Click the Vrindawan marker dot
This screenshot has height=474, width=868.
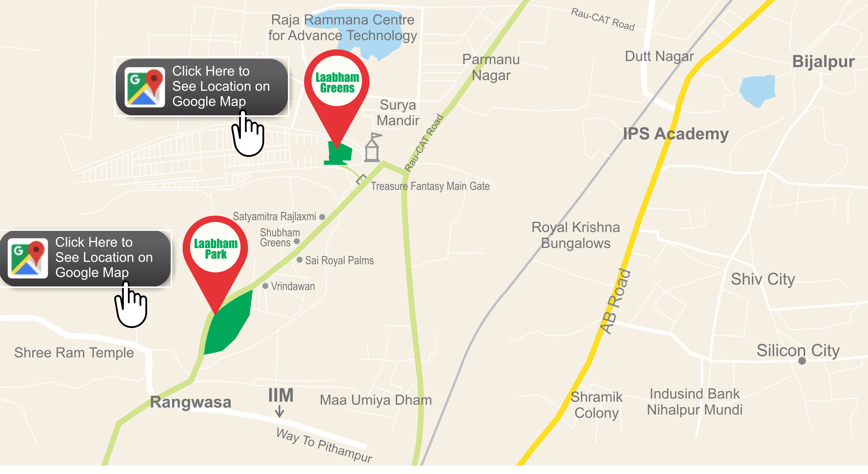pyautogui.click(x=265, y=286)
